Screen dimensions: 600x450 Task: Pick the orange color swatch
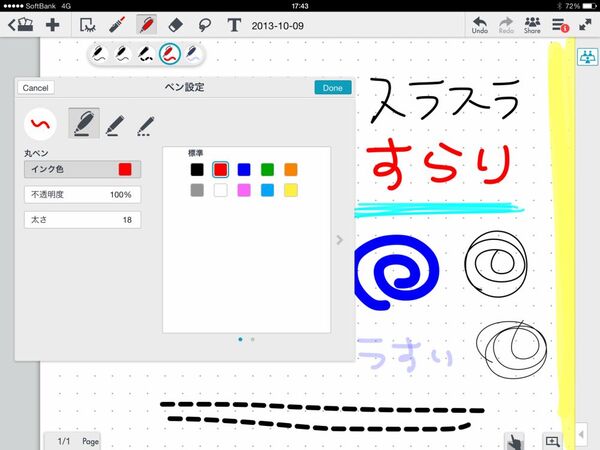point(291,169)
